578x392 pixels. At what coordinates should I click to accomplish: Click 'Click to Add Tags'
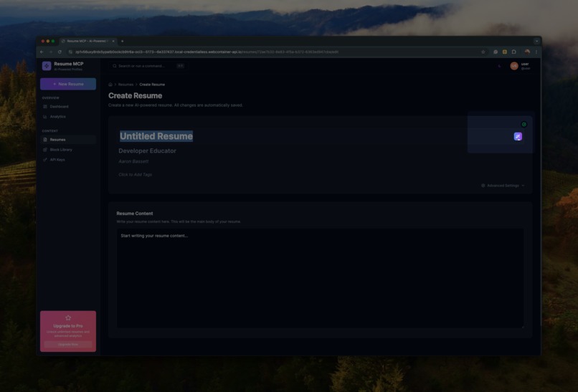click(136, 175)
